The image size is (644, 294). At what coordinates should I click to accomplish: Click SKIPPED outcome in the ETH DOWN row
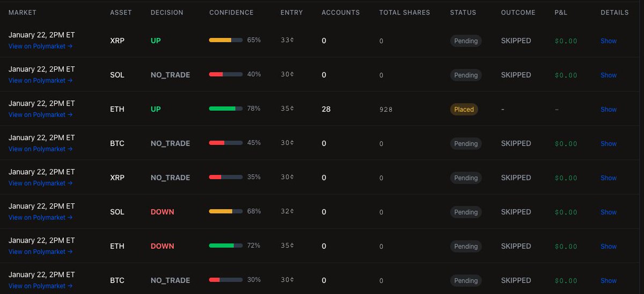click(516, 246)
